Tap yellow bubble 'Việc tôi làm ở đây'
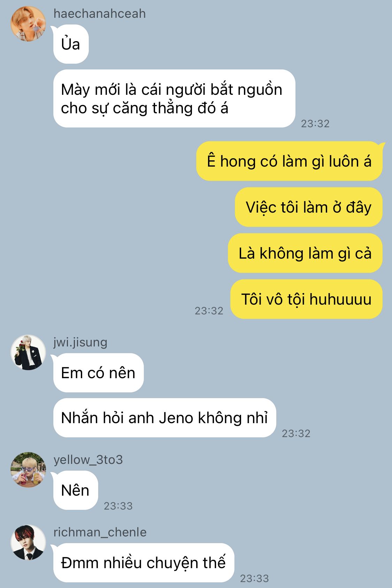 pos(309,207)
